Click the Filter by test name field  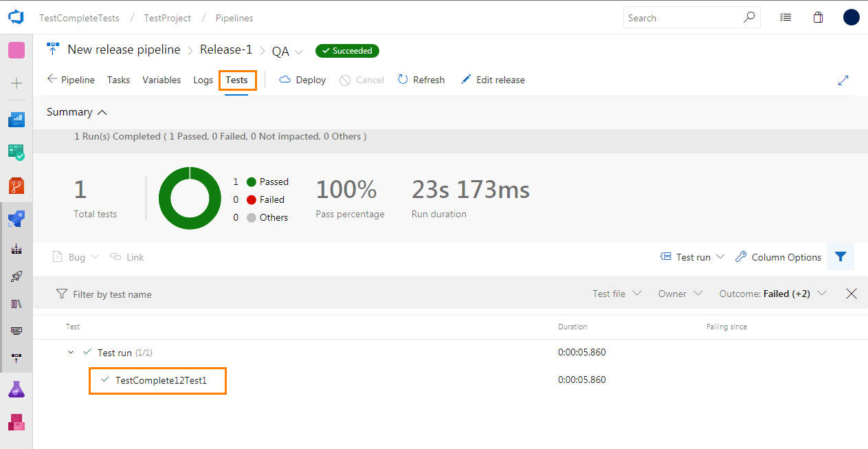113,294
